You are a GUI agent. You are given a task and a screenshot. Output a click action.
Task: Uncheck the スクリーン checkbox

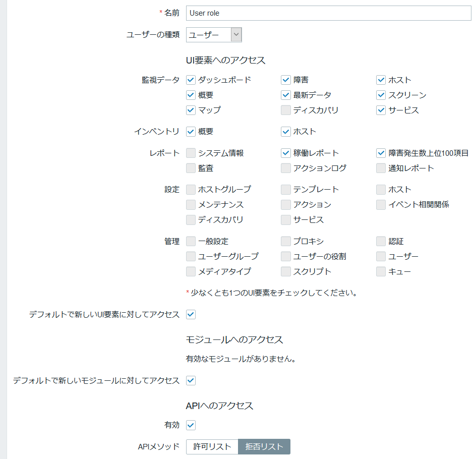click(x=381, y=95)
